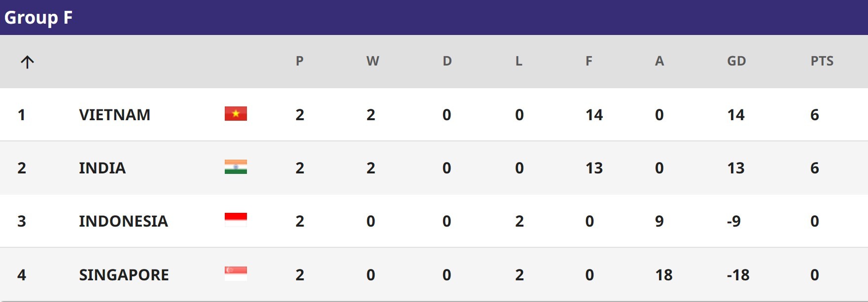Screen dimensions: 868x302
Task: Click Singapore's goal difference value -18
Action: (x=738, y=275)
